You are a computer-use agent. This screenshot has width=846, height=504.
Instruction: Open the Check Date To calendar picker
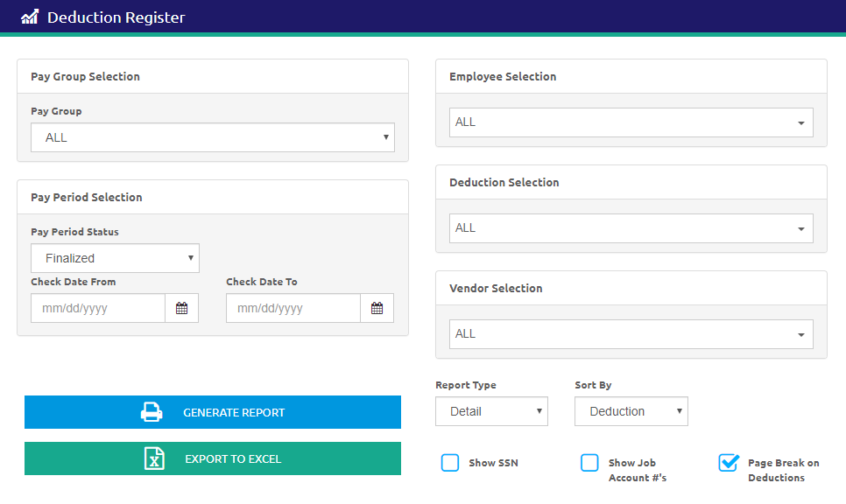pos(377,308)
